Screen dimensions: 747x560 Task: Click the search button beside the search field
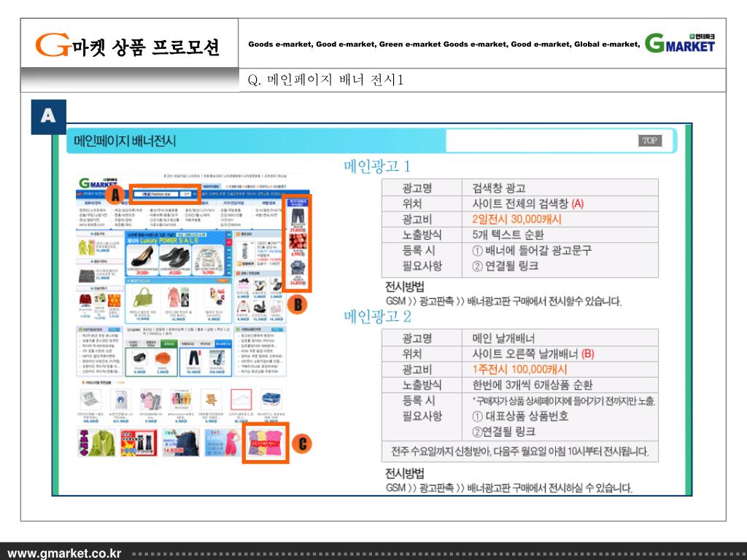coord(186,194)
